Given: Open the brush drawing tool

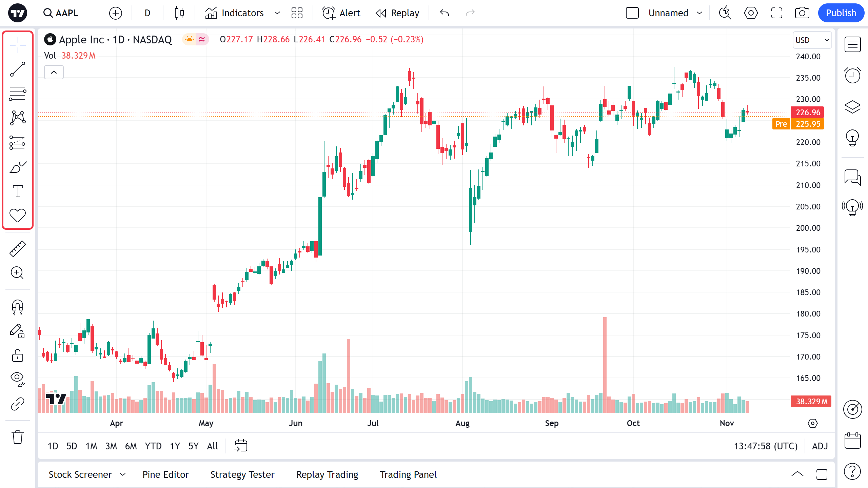Looking at the screenshot, I should tap(17, 167).
